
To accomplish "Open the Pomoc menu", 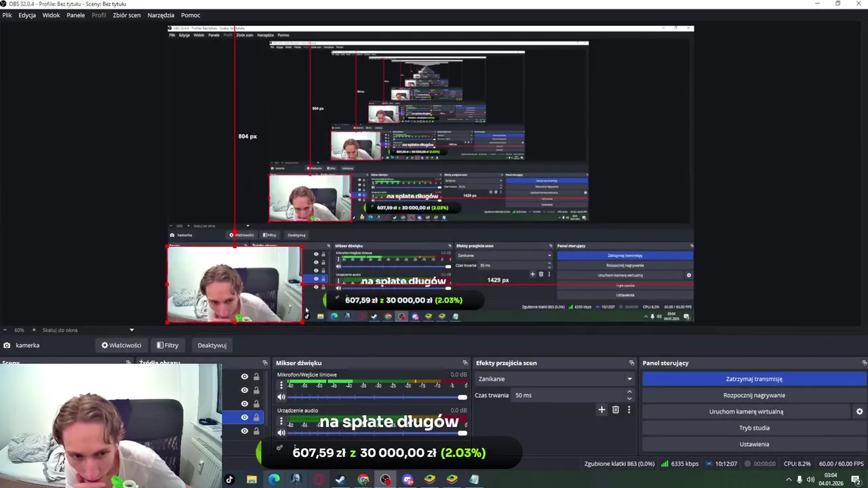I will (x=191, y=15).
